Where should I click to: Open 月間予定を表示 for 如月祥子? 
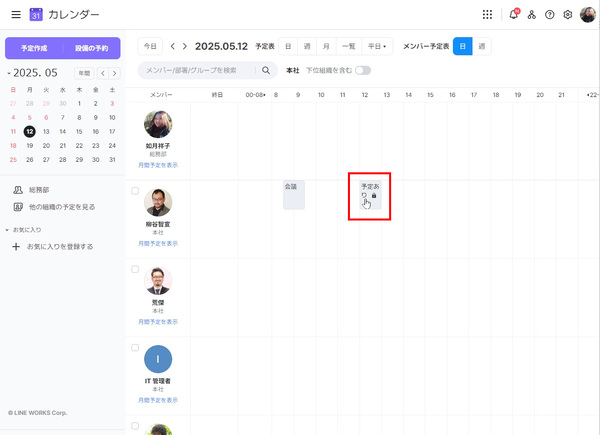tap(158, 165)
